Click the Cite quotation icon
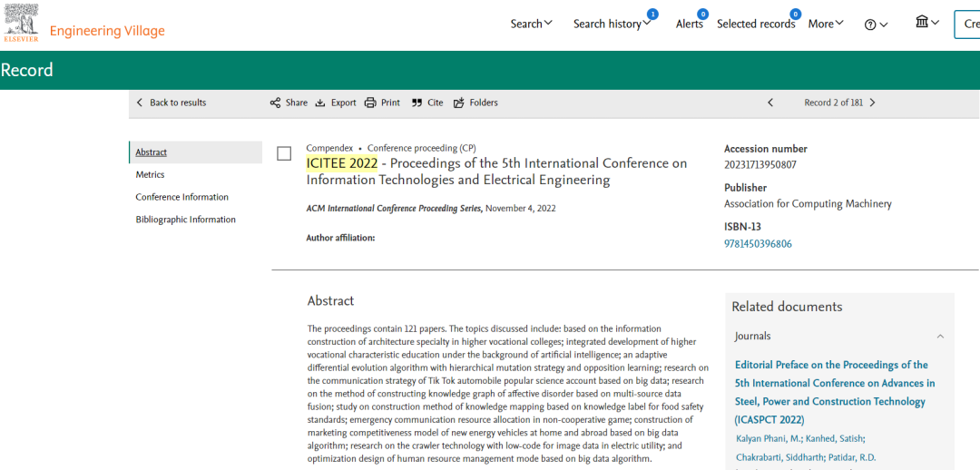 tap(416, 103)
